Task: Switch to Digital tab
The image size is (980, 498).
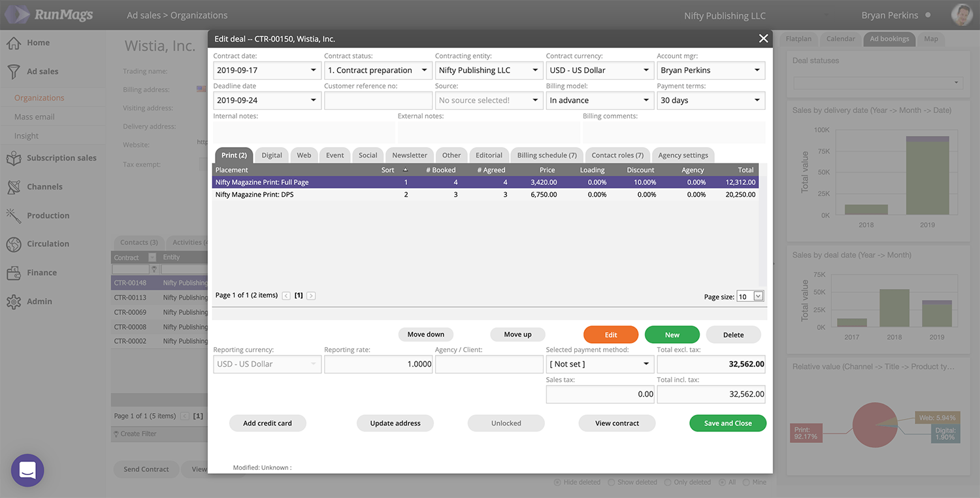Action: 272,156
